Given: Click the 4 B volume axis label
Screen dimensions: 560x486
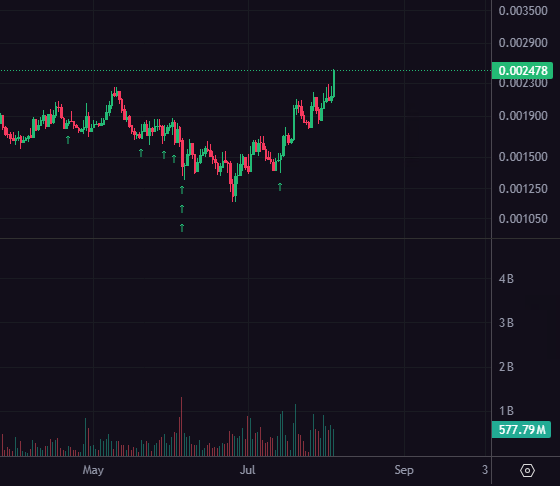Looking at the screenshot, I should tap(506, 279).
